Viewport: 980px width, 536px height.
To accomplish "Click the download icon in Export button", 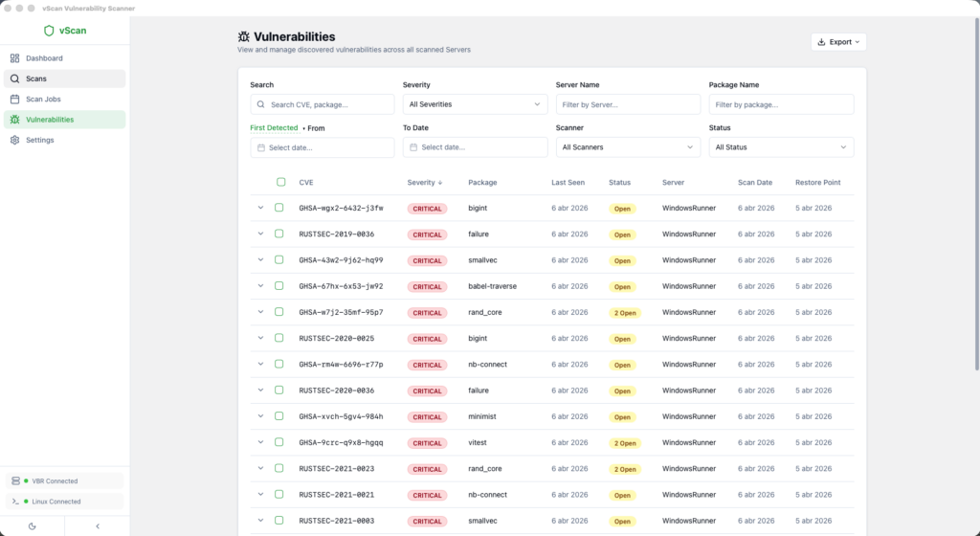I will pyautogui.click(x=821, y=42).
